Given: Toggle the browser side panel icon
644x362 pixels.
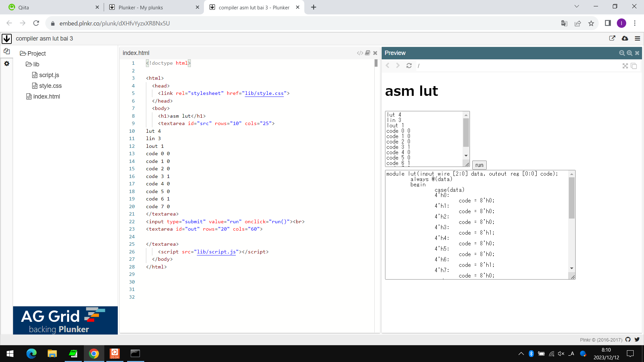Looking at the screenshot, I should pyautogui.click(x=608, y=23).
